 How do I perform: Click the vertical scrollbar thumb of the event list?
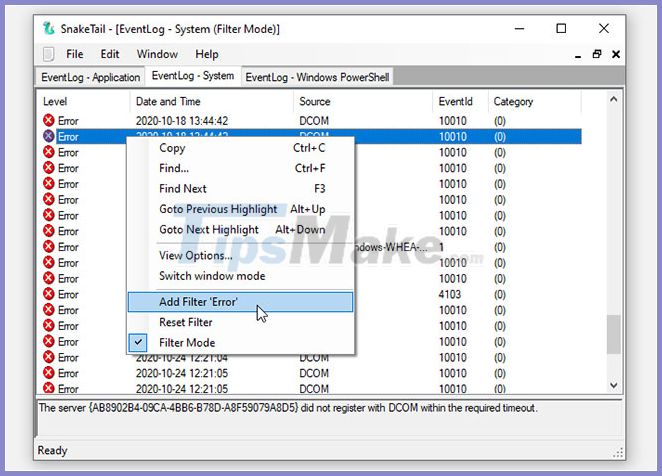613,334
